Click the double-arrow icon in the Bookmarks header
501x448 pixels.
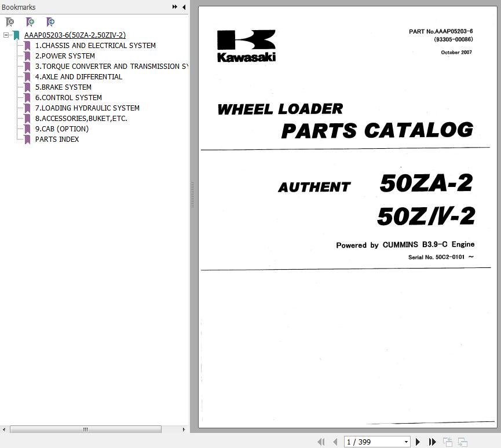click(x=174, y=7)
